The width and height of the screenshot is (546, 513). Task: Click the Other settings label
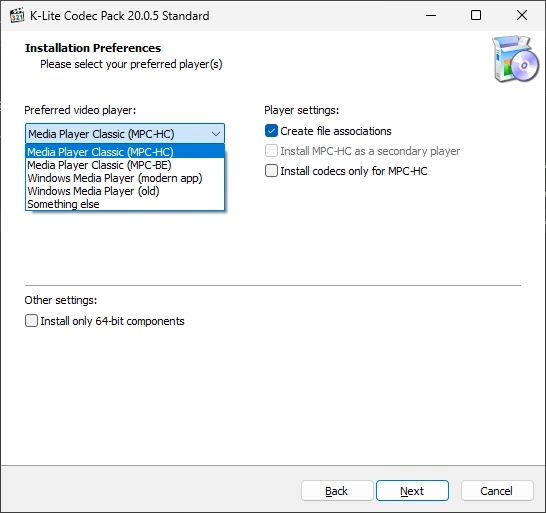pyautogui.click(x=61, y=300)
